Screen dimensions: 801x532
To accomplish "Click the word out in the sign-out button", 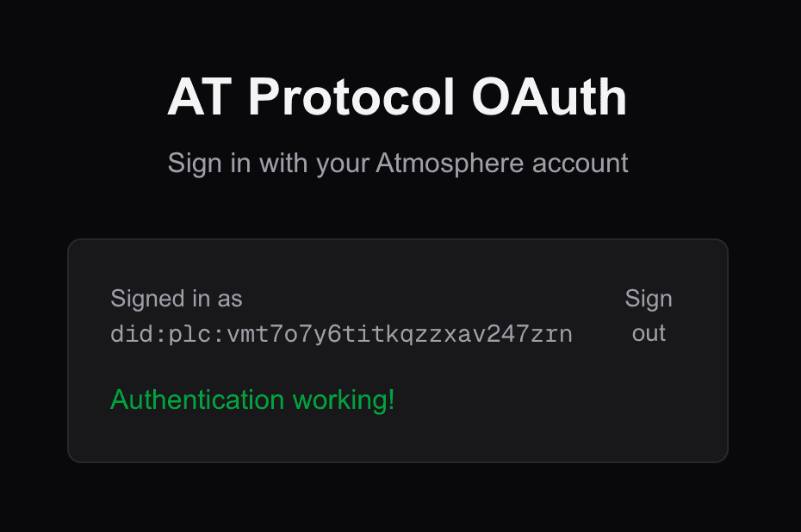I will pos(649,333).
